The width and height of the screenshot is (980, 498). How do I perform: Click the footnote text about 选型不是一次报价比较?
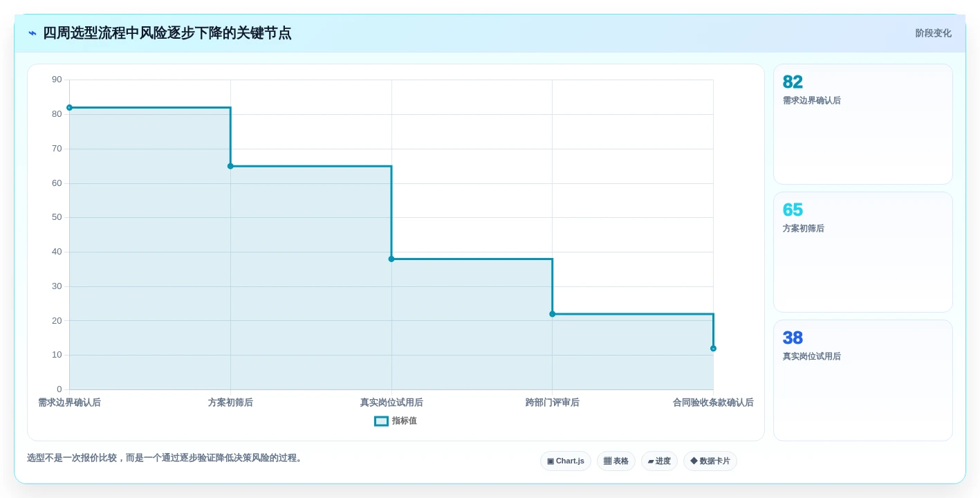[166, 458]
